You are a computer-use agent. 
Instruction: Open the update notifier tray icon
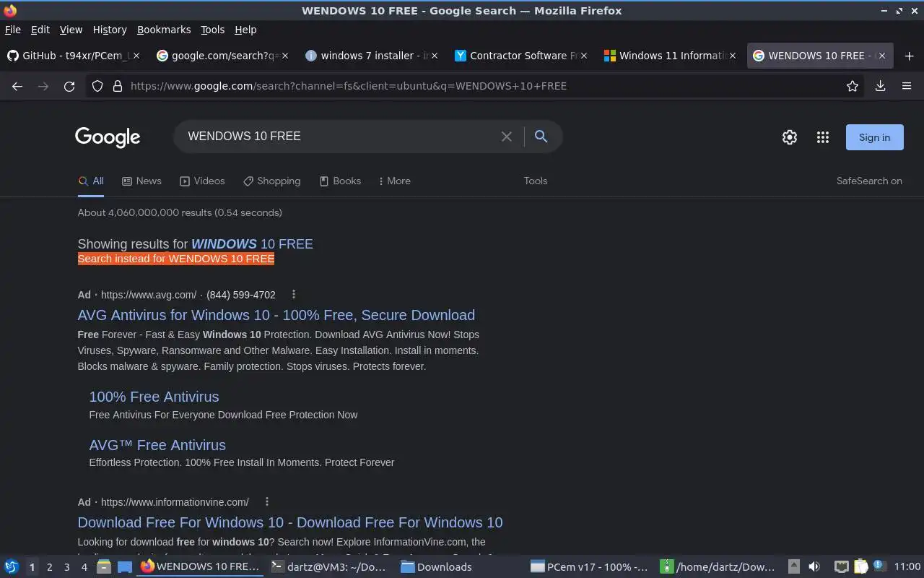pyautogui.click(x=879, y=566)
